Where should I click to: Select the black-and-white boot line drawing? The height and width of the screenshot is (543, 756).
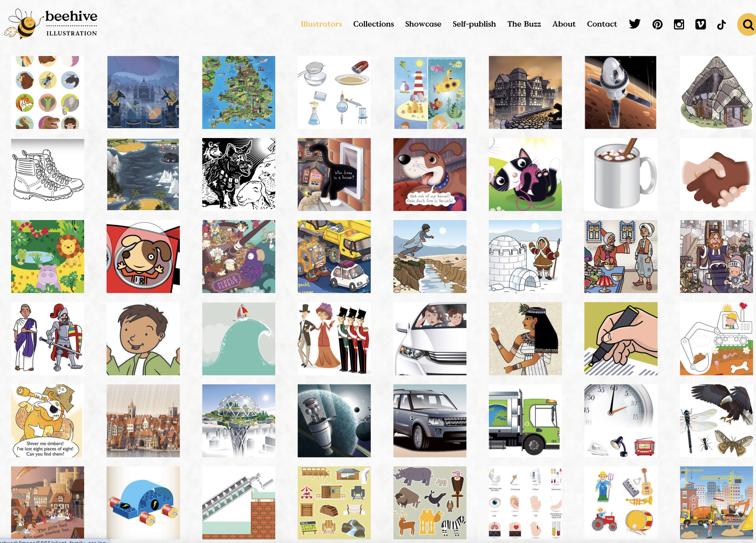click(x=47, y=175)
